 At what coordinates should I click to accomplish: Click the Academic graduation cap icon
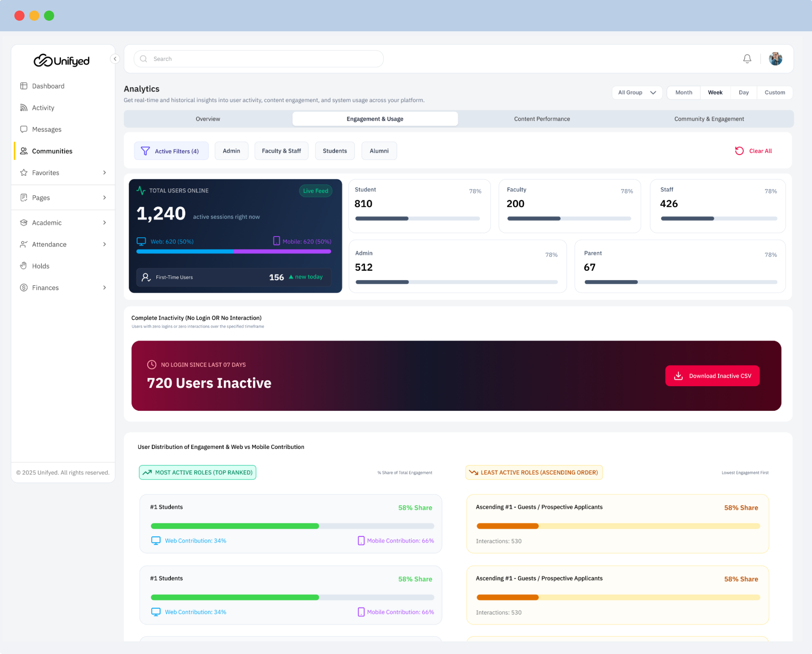coord(24,223)
